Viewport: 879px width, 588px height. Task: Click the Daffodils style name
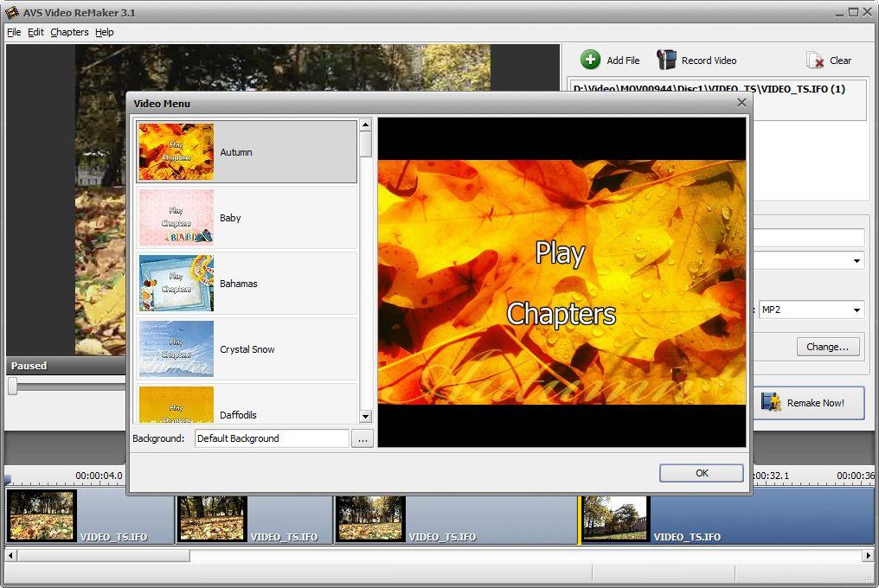[238, 415]
